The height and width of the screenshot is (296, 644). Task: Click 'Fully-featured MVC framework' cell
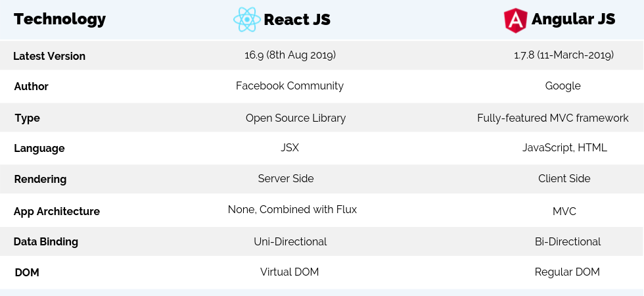553,118
